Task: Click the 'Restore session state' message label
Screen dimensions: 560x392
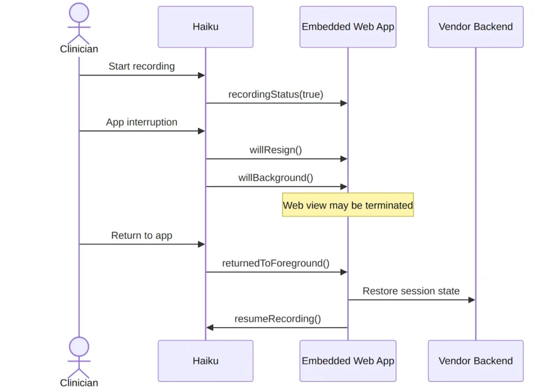Action: point(411,291)
